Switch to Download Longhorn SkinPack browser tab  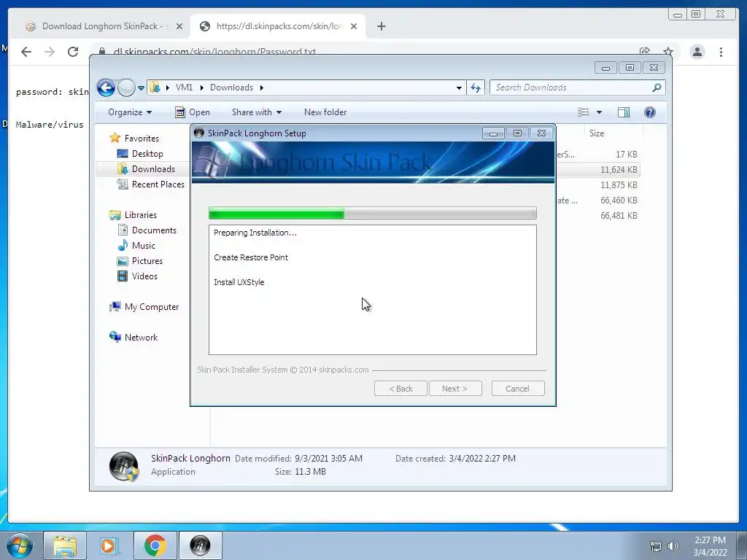pyautogui.click(x=102, y=26)
